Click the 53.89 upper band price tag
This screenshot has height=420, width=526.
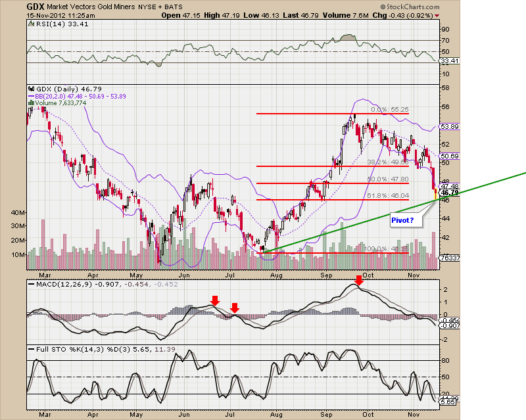click(x=450, y=126)
